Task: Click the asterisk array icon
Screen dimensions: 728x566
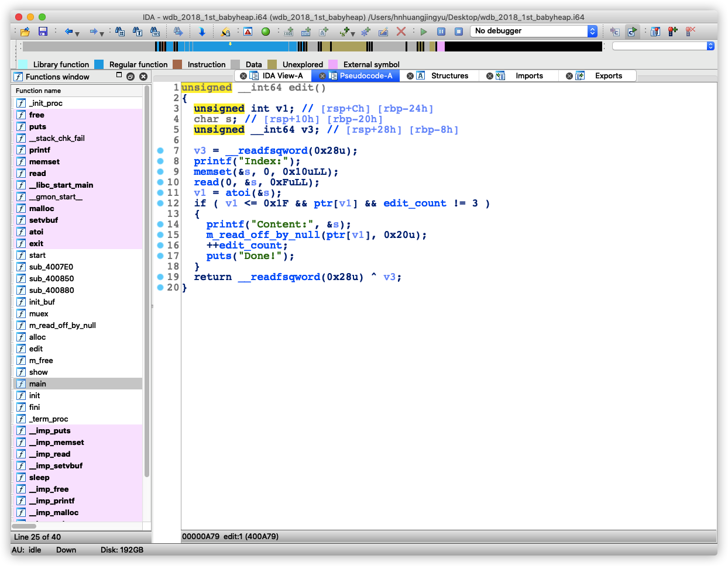Action: click(x=366, y=32)
